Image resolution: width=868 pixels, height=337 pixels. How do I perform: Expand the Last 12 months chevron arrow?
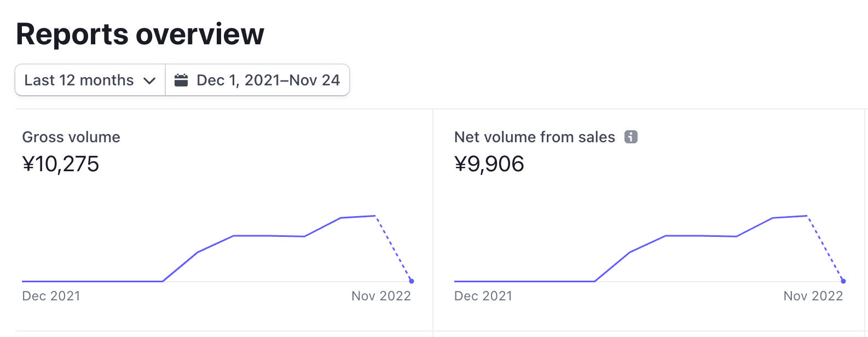pyautogui.click(x=149, y=81)
